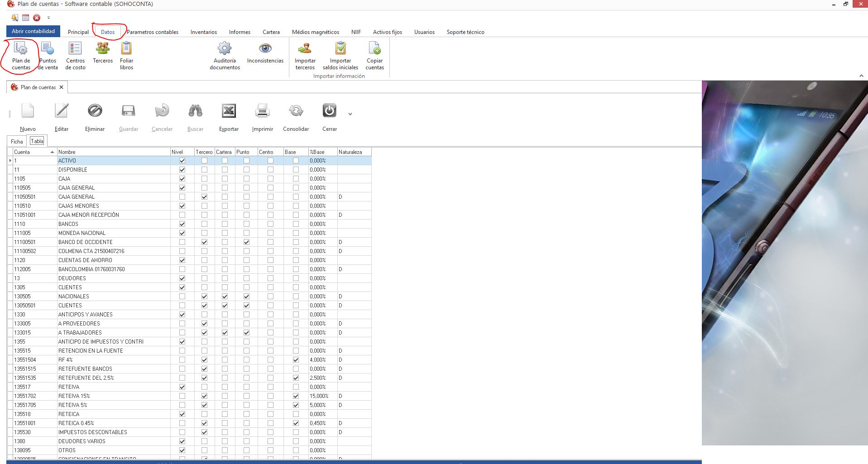Click the Abrir contabilidad button

pos(33,31)
